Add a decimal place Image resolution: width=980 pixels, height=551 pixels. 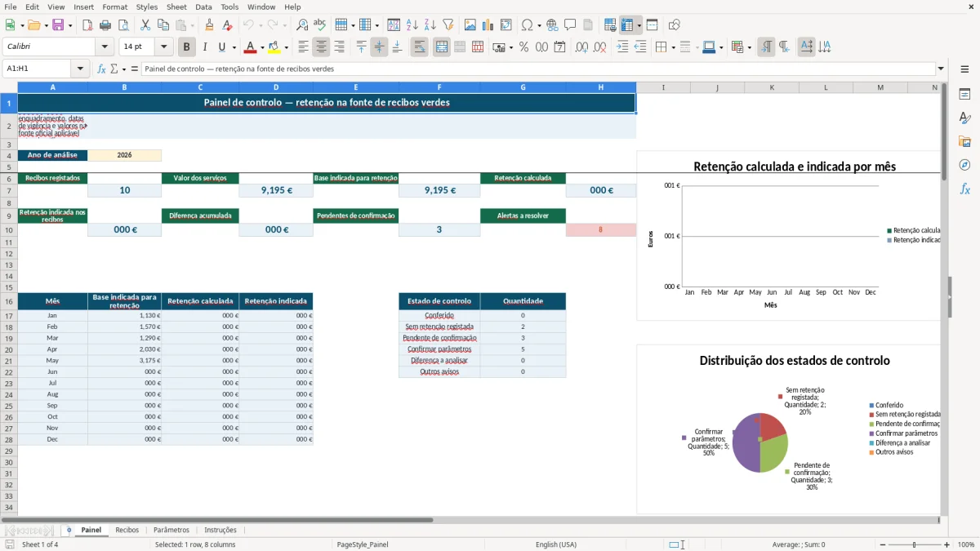pos(582,47)
